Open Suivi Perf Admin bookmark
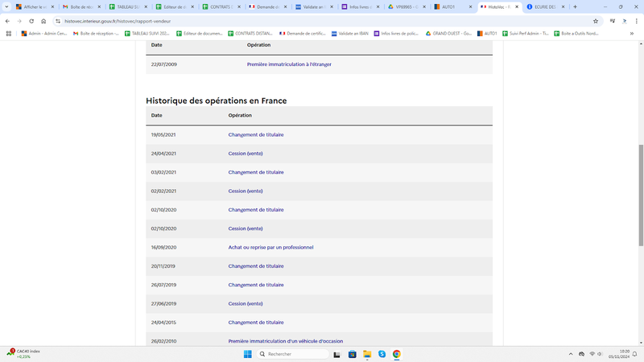 pyautogui.click(x=526, y=34)
